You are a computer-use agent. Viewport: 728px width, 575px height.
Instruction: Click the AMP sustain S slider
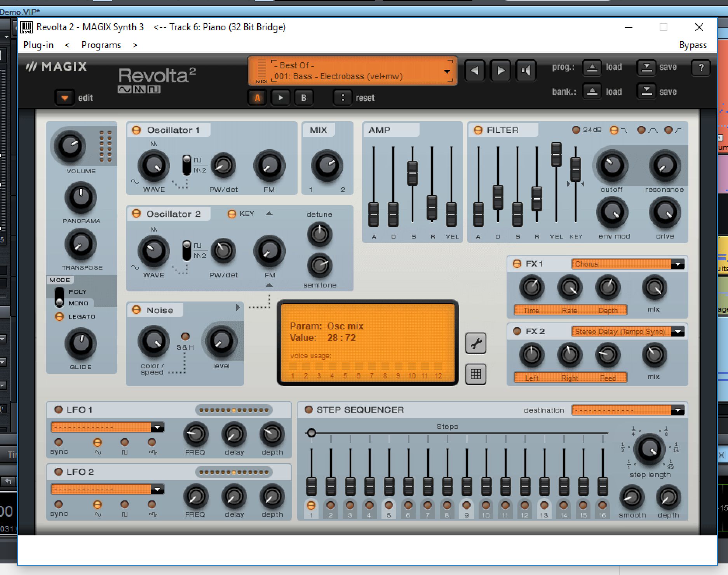tap(413, 173)
